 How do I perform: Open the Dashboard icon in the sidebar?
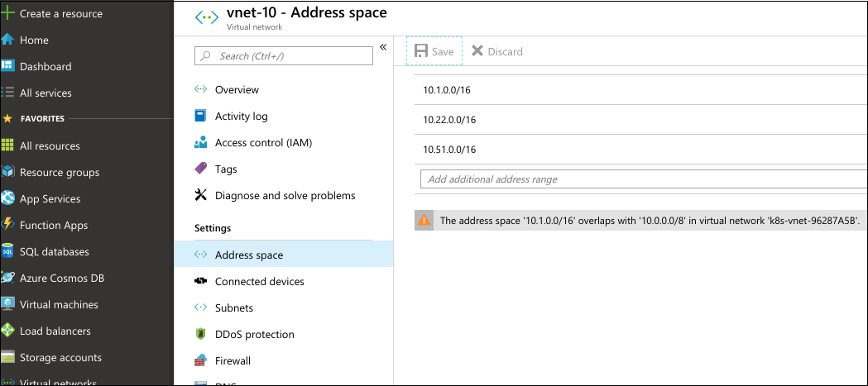[8, 66]
